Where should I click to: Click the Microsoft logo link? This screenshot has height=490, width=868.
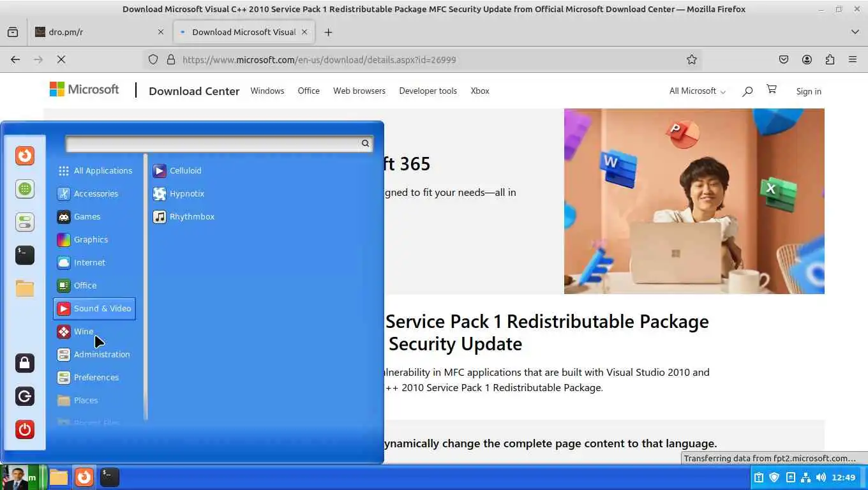(x=84, y=90)
